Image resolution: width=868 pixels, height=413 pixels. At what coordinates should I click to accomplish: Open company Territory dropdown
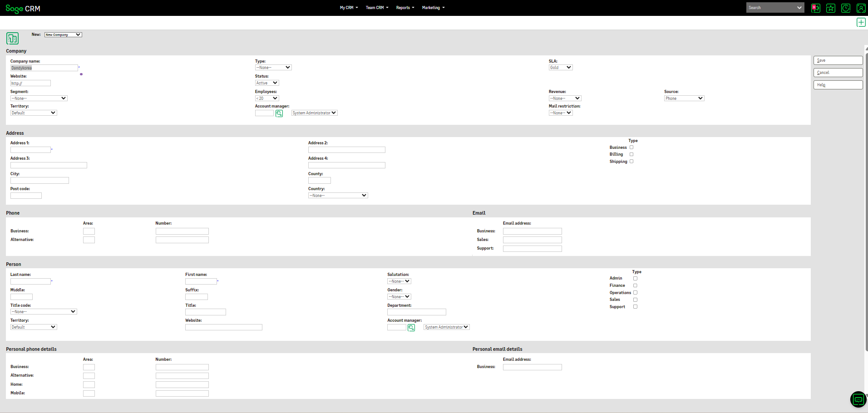(34, 113)
